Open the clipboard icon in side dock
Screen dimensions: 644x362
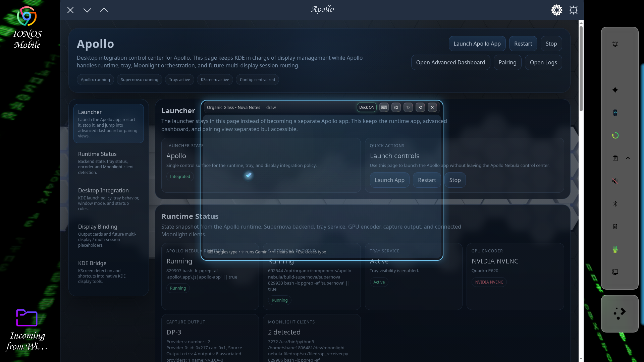tap(615, 158)
